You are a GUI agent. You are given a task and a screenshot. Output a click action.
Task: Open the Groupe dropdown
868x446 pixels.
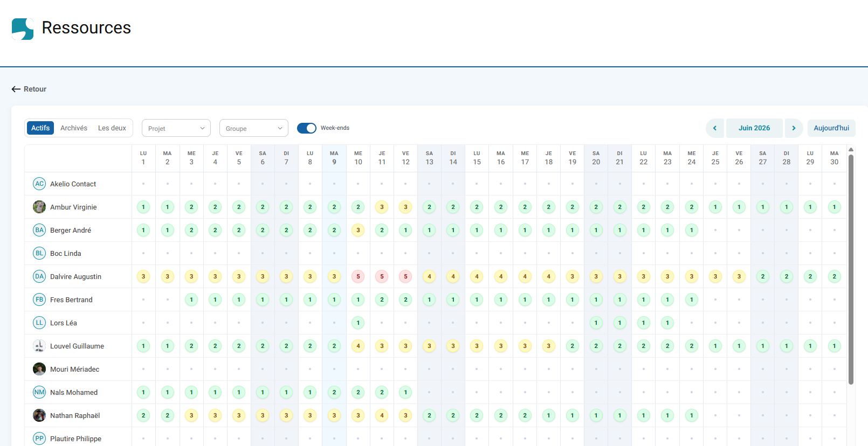(254, 128)
